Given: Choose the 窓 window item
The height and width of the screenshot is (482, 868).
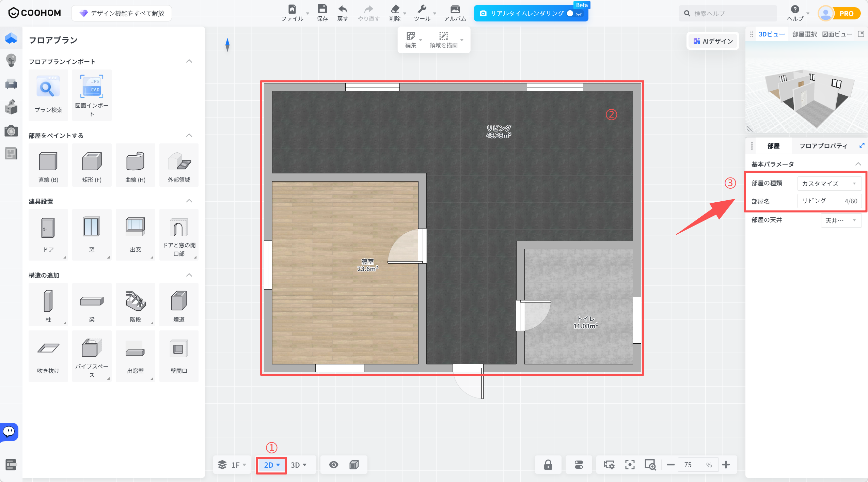Looking at the screenshot, I should [x=92, y=235].
